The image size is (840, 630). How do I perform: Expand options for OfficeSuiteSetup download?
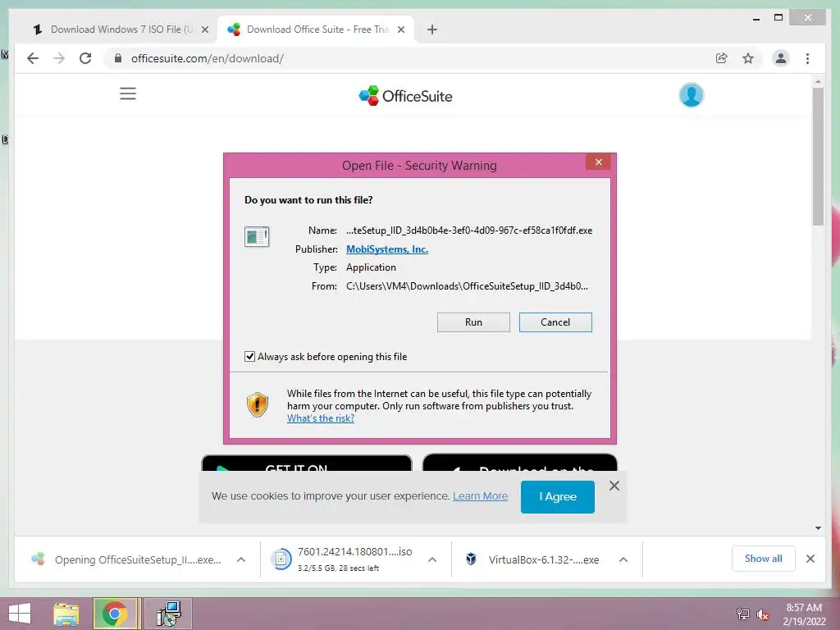click(x=241, y=559)
